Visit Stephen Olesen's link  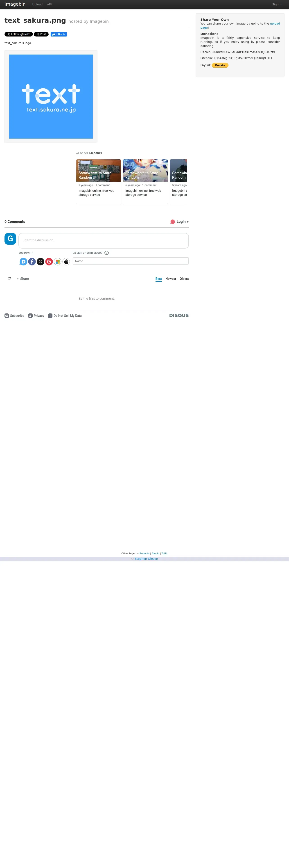[146, 559]
